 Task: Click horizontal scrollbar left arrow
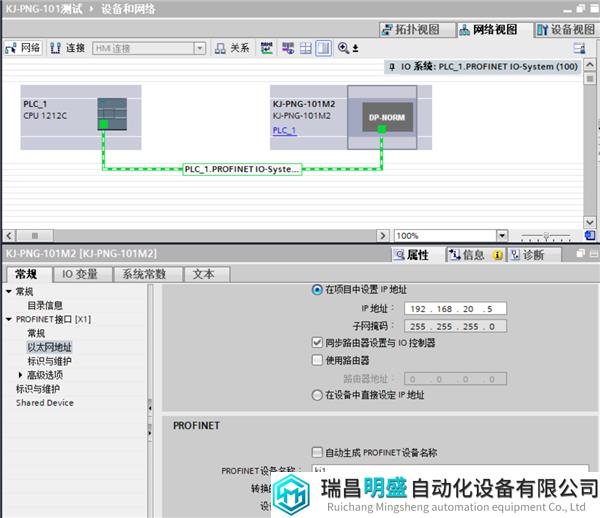tap(9, 235)
